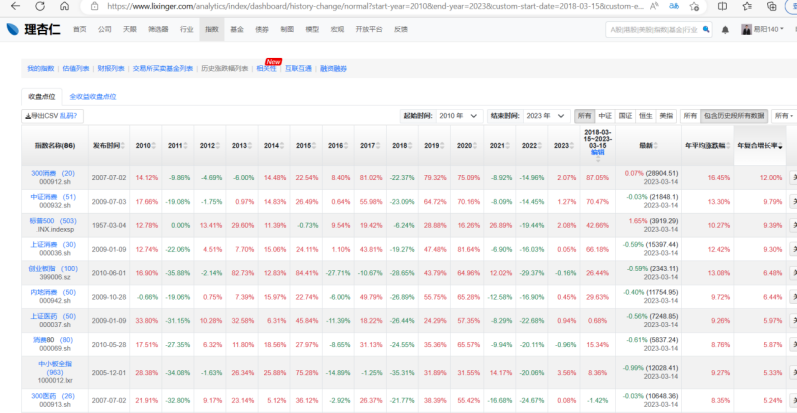Open the 指数 navigation item
The height and width of the screenshot is (413, 797).
pyautogui.click(x=212, y=29)
